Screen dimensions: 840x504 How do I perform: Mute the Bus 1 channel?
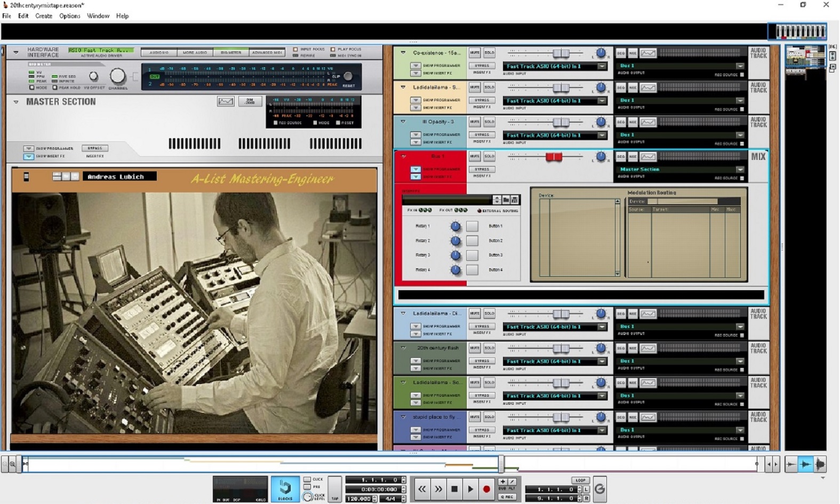tap(474, 156)
